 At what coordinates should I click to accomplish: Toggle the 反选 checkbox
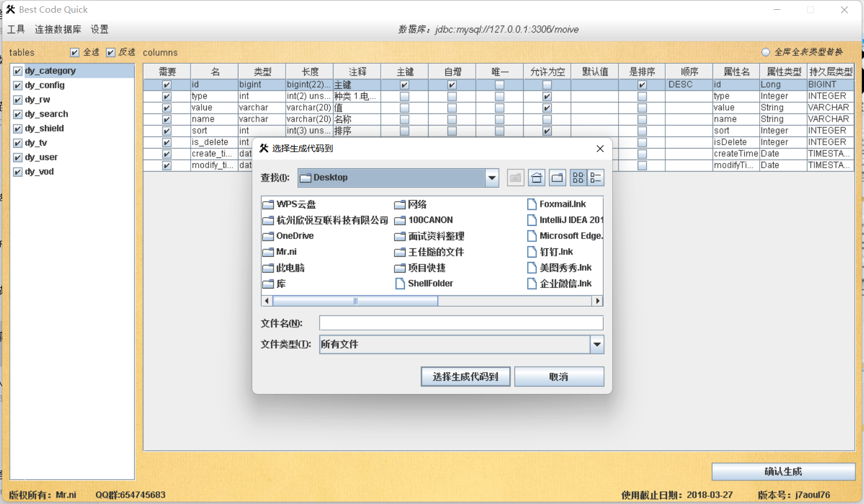coord(111,52)
